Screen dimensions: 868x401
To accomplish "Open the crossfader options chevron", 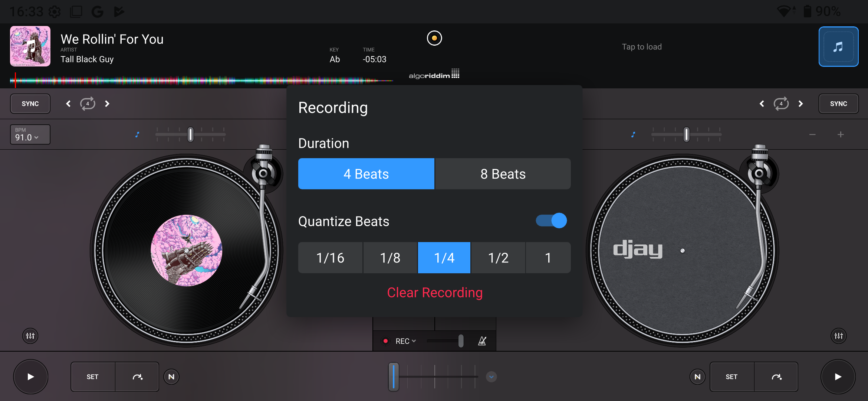I will [x=491, y=376].
